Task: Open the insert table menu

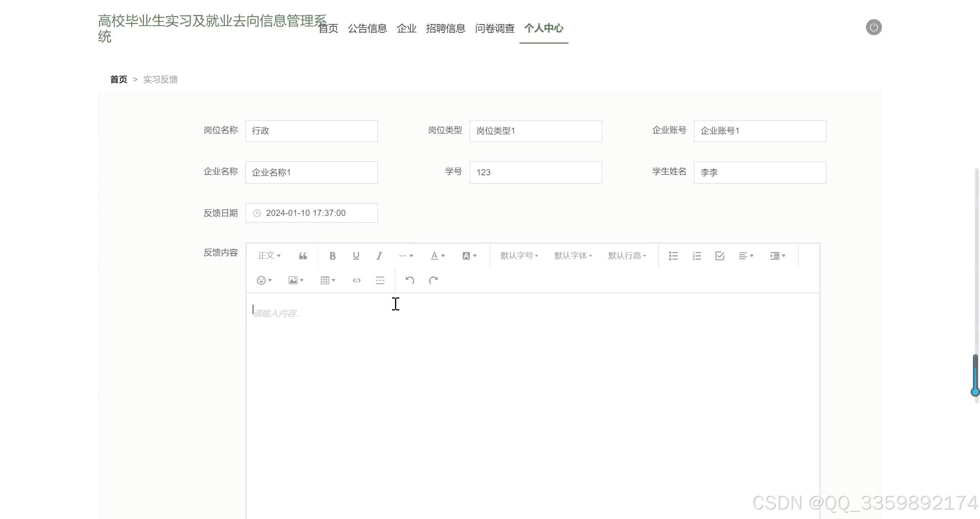Action: [328, 280]
